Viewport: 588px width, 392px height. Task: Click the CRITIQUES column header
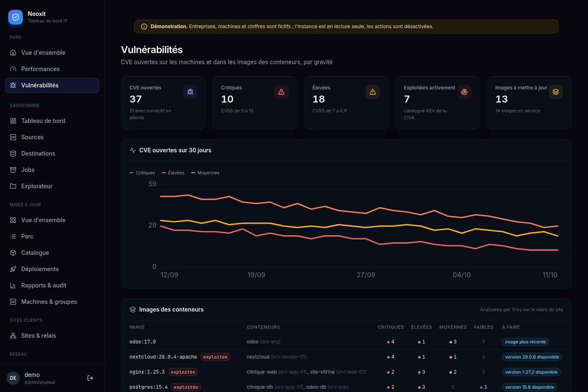click(x=391, y=327)
